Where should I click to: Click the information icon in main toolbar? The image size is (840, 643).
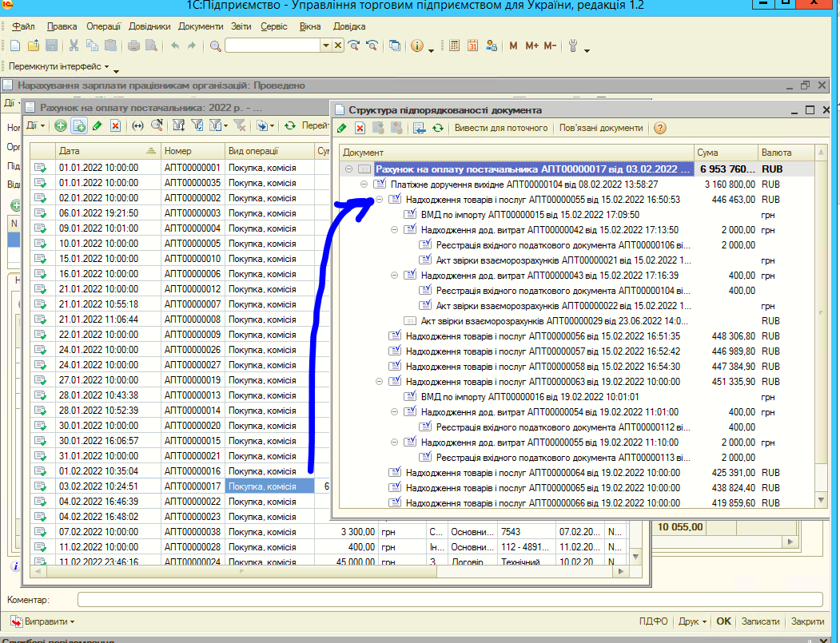click(416, 46)
